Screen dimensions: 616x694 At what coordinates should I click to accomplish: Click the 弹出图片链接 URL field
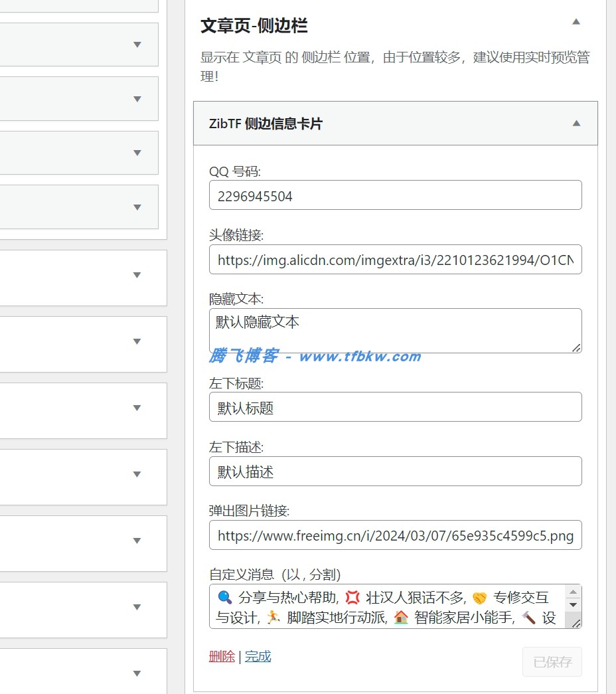(395, 535)
